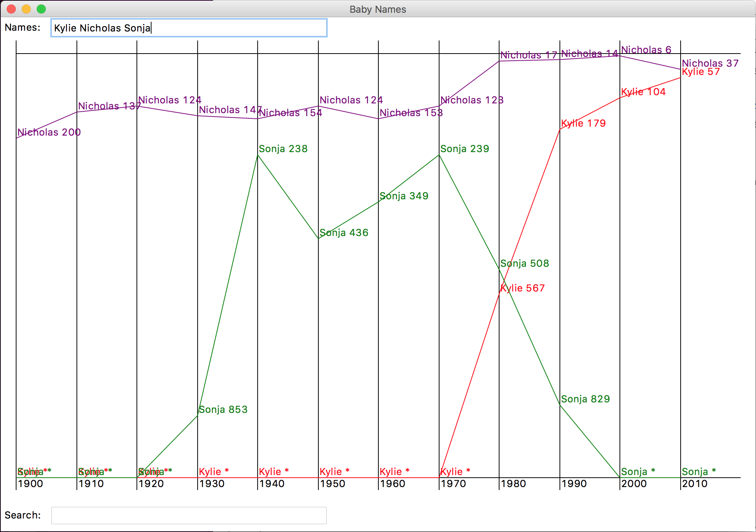Minimize the window with the yellow button
Image resolution: width=756 pixels, height=532 pixels.
(26, 9)
